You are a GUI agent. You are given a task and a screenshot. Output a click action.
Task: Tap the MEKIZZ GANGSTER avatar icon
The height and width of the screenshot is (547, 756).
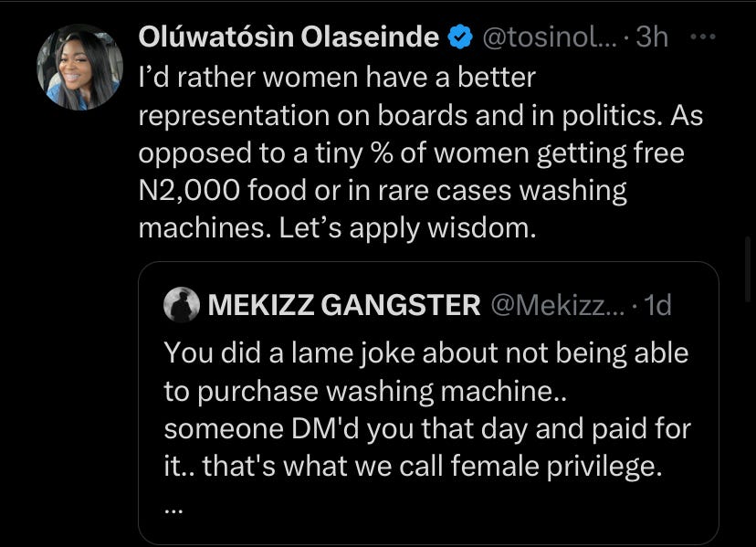182,305
